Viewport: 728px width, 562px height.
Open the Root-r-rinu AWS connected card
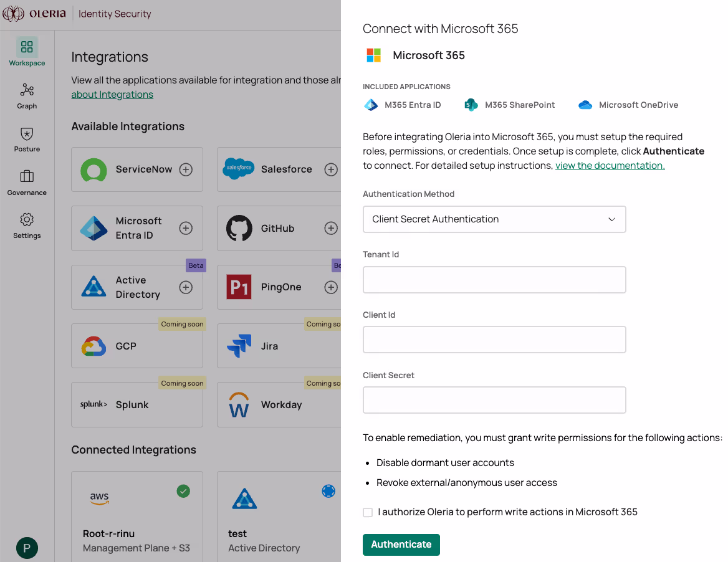pyautogui.click(x=137, y=517)
